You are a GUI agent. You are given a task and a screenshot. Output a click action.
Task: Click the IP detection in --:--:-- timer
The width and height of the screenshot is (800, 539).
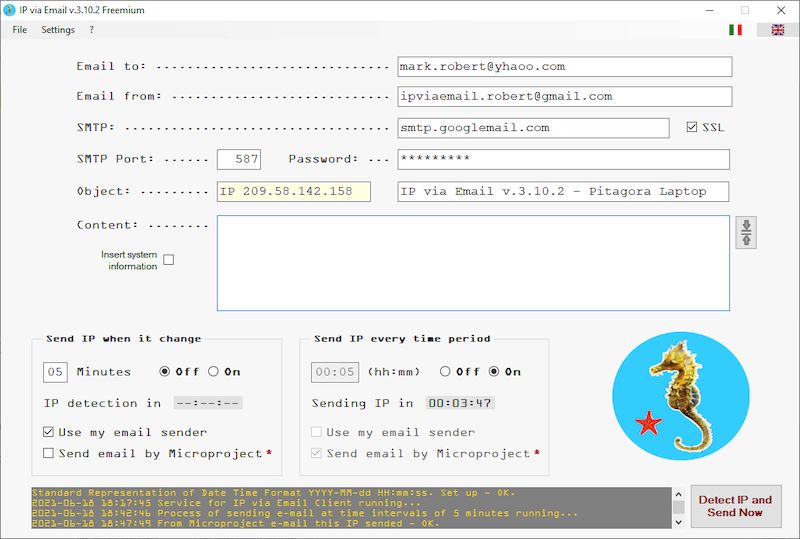click(x=208, y=403)
